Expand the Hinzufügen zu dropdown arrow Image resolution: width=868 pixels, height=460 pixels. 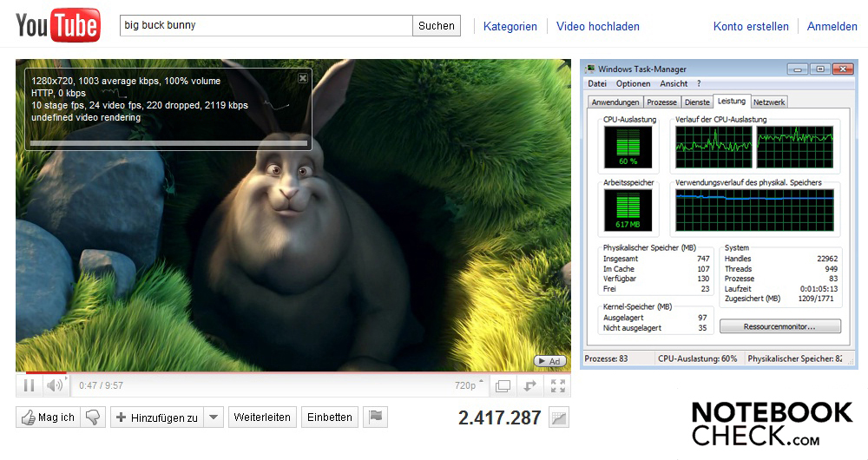(214, 417)
